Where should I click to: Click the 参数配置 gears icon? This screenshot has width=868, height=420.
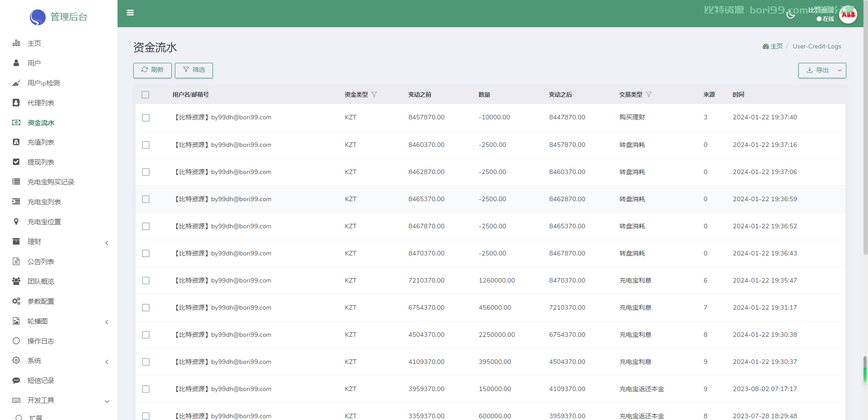(x=16, y=301)
